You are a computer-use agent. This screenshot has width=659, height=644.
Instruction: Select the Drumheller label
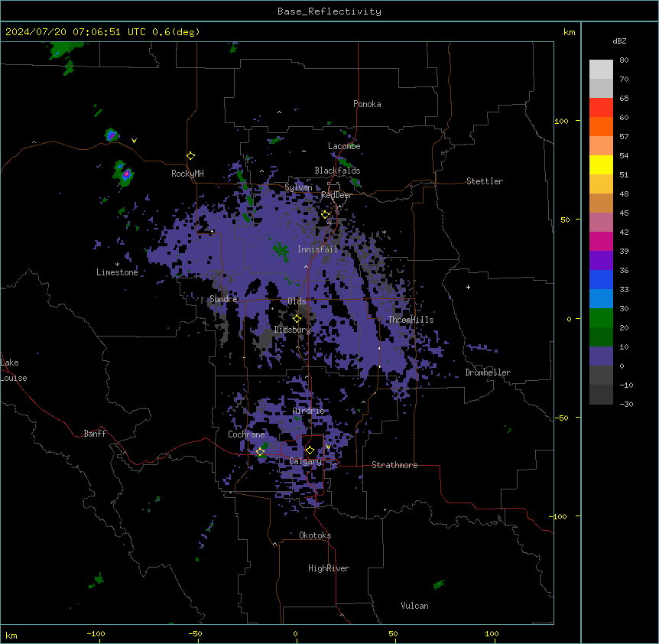[x=488, y=372]
